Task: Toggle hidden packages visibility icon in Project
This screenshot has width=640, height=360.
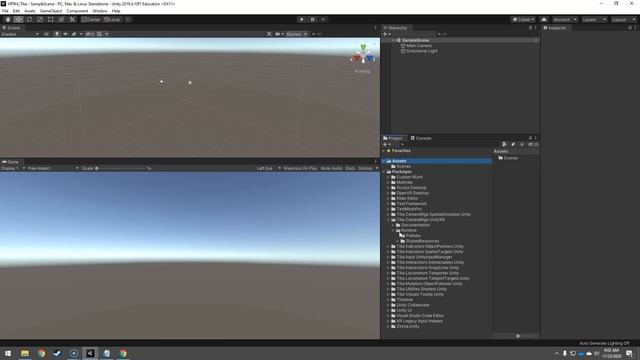Action: coord(533,144)
